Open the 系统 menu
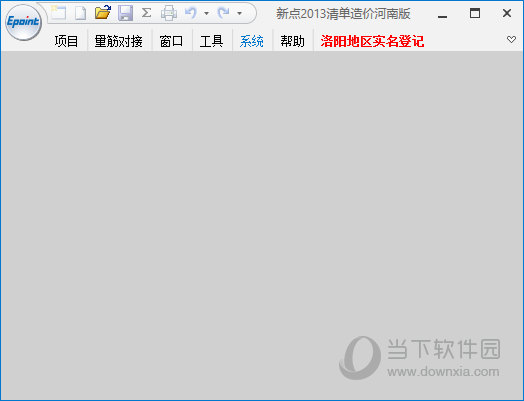Screen dimensions: 524x401 (252, 41)
